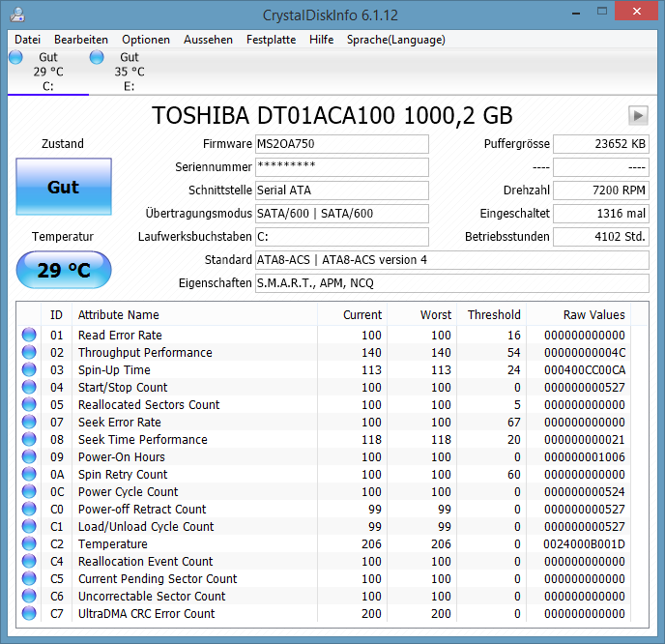Open the Bearbeiten menu
This screenshot has width=665, height=644.
point(81,40)
